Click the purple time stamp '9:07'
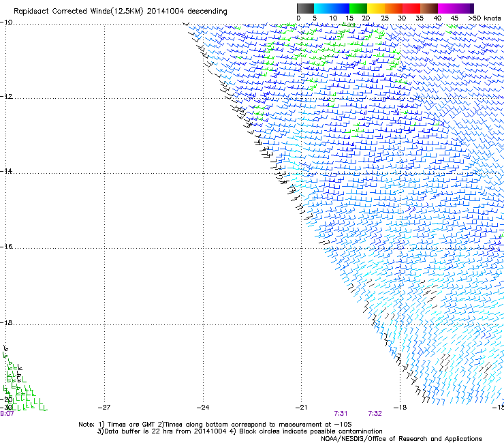Image resolution: width=504 pixels, height=443 pixels. coord(7,414)
